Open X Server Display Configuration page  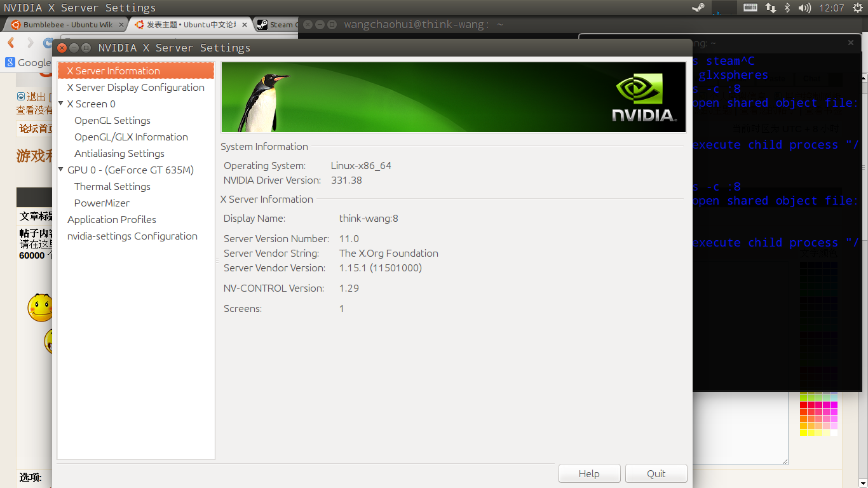tap(136, 87)
